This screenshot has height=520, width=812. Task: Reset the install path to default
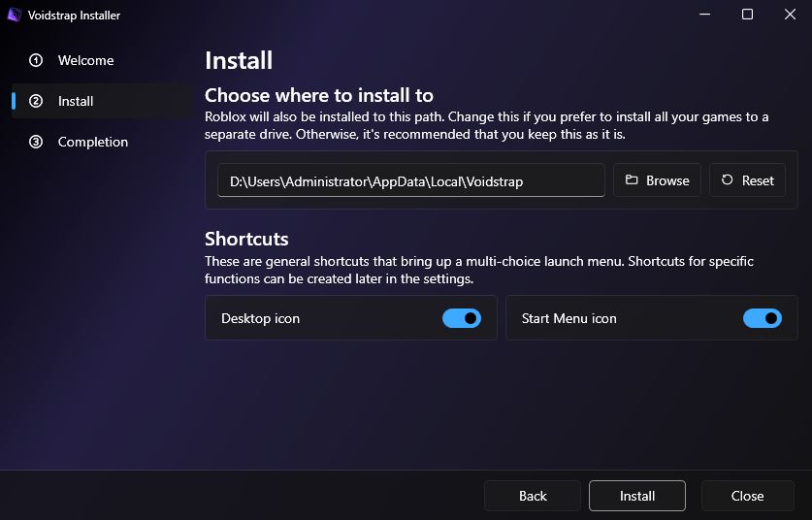(x=747, y=180)
